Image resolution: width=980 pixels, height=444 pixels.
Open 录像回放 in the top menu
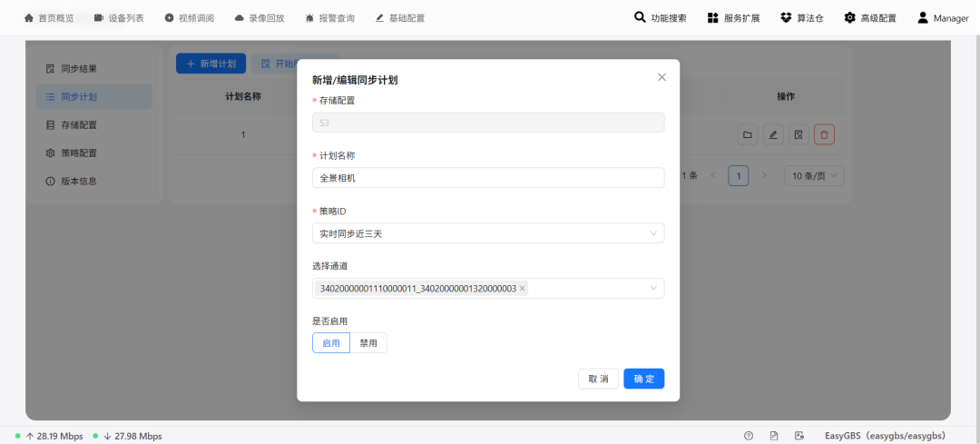click(267, 18)
